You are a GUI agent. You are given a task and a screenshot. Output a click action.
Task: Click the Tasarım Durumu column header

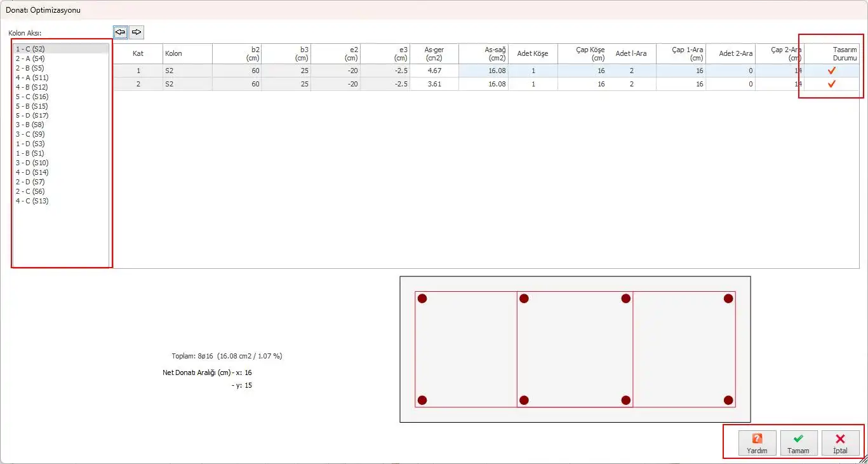[x=832, y=53]
